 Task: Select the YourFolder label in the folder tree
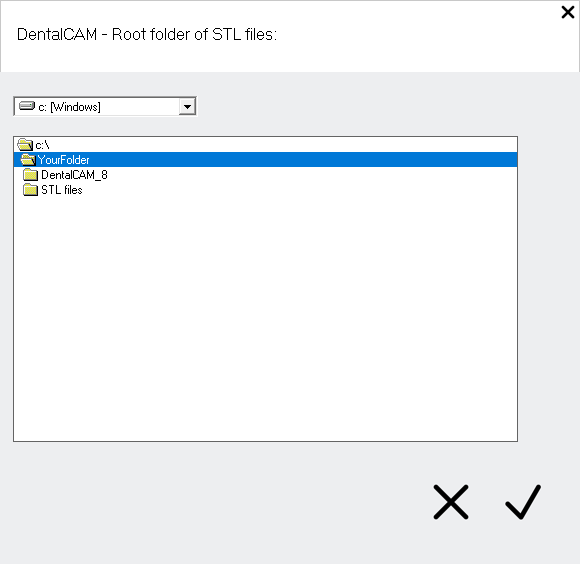(64, 160)
